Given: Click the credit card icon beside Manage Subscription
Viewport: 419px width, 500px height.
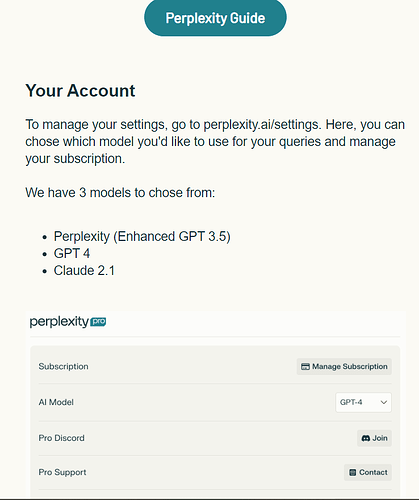Looking at the screenshot, I should (x=305, y=367).
